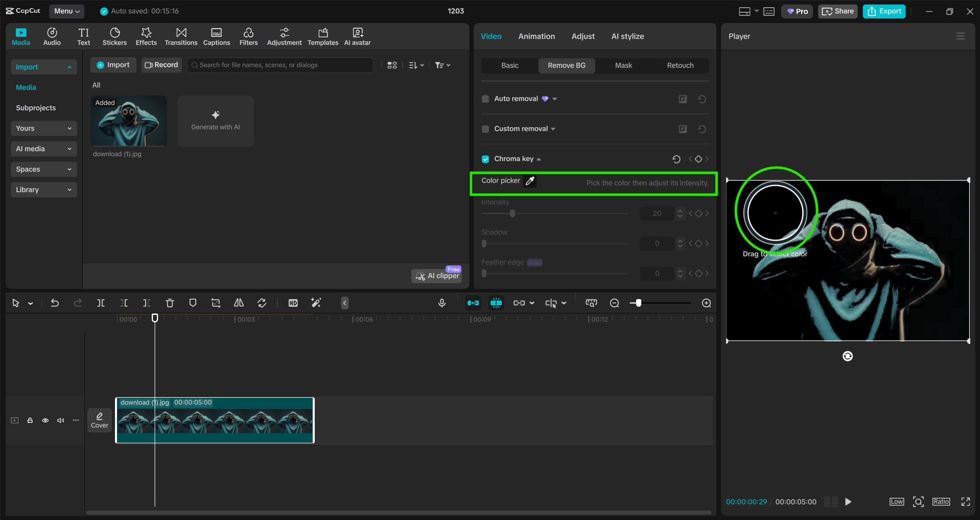Toggle track visibility eye icon
980x520 pixels.
(x=45, y=420)
